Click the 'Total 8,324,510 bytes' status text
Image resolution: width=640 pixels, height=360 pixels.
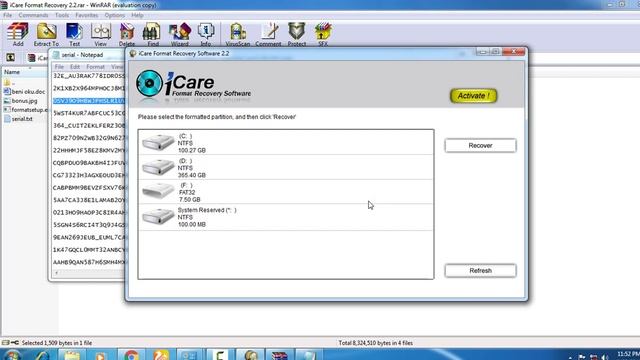point(376,343)
